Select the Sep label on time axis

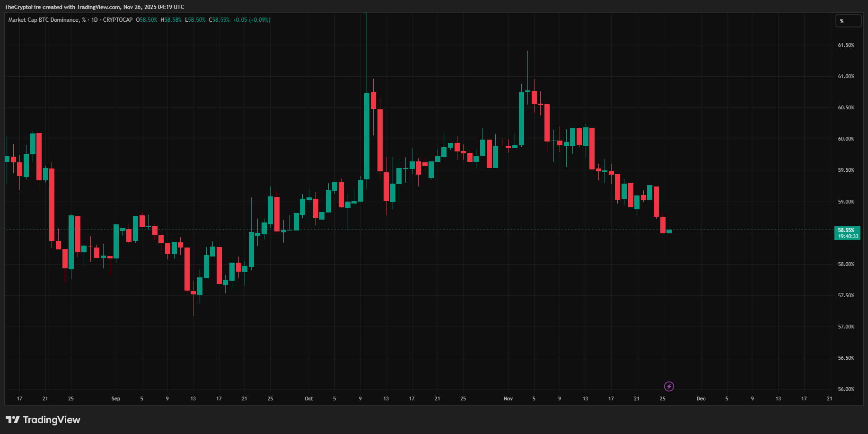[x=115, y=399]
